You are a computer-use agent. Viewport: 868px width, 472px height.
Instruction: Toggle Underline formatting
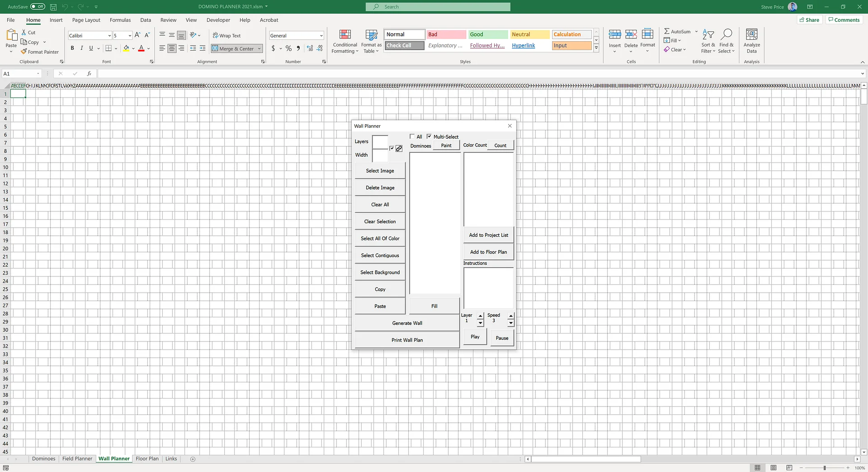(91, 48)
